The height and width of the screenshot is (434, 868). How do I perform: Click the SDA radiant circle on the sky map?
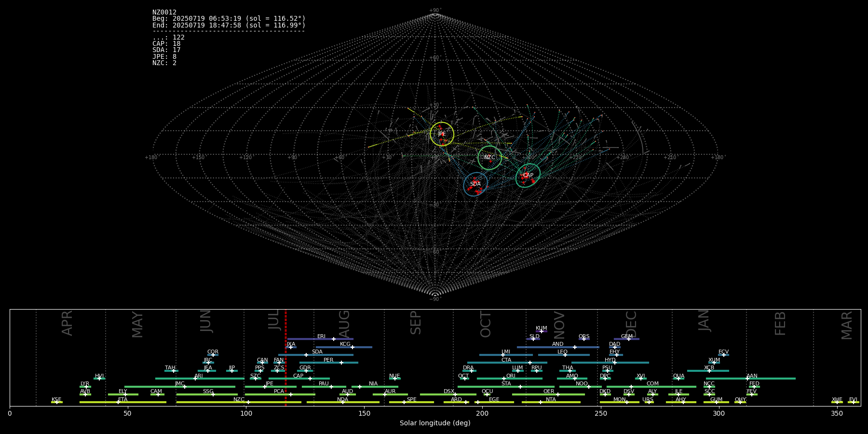(x=475, y=184)
